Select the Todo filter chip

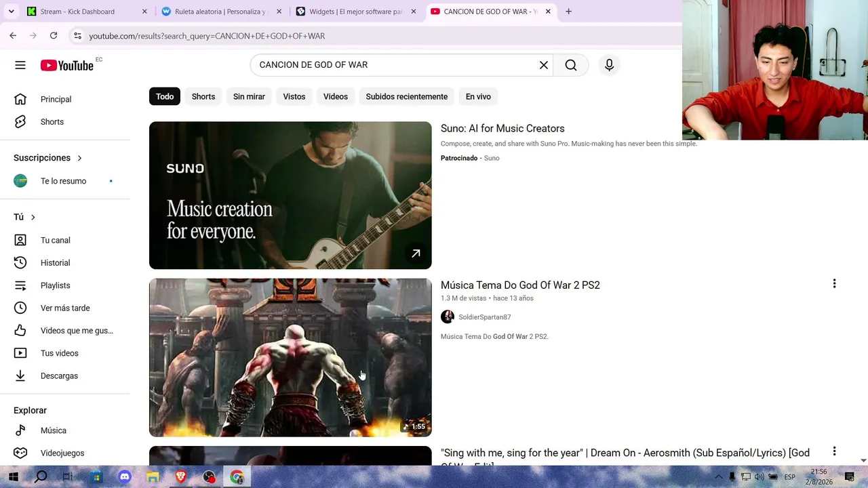point(165,96)
